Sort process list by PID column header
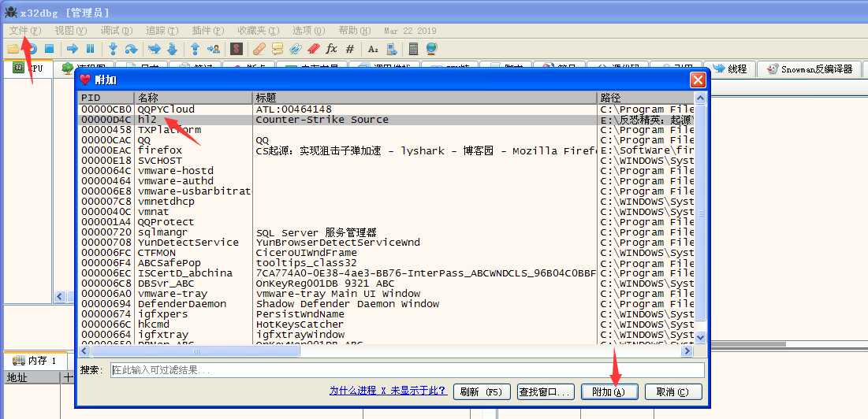 click(x=106, y=98)
